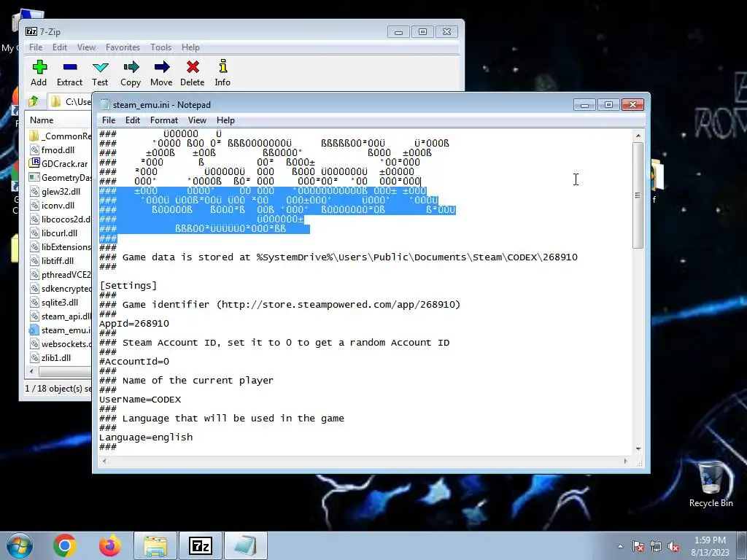Select websockets file in 7-Zip list

60,344
